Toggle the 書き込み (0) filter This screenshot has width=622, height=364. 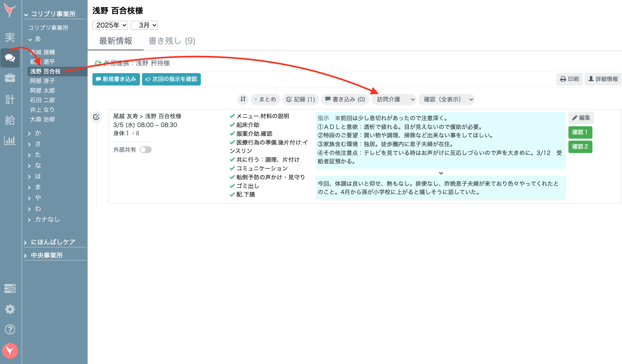click(x=345, y=99)
